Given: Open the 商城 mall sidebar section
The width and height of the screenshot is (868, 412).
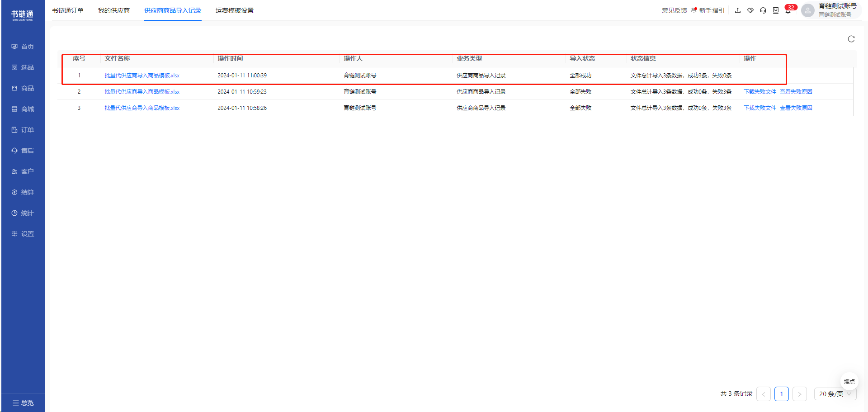Looking at the screenshot, I should [x=23, y=109].
